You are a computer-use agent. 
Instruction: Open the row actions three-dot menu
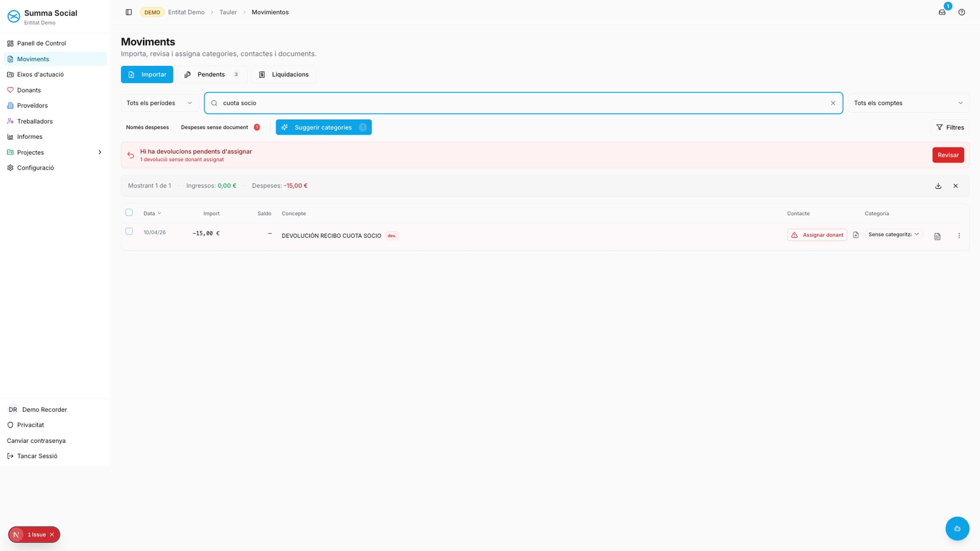[959, 236]
